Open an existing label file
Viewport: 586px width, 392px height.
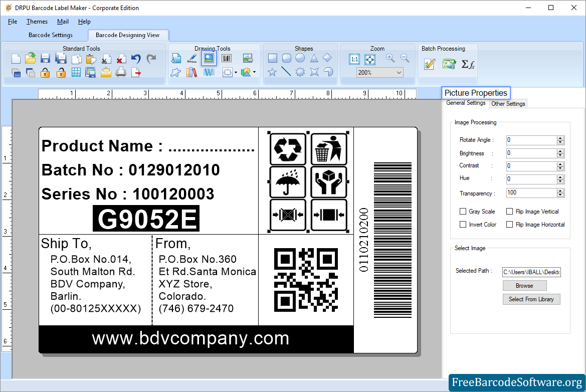pos(30,59)
